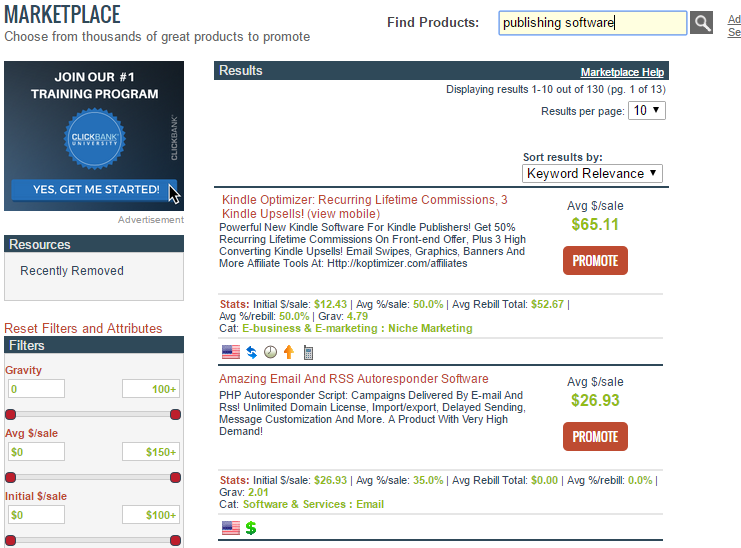Click the US flag icon under Autoresponder listing
The width and height of the screenshot is (741, 548).
(231, 528)
